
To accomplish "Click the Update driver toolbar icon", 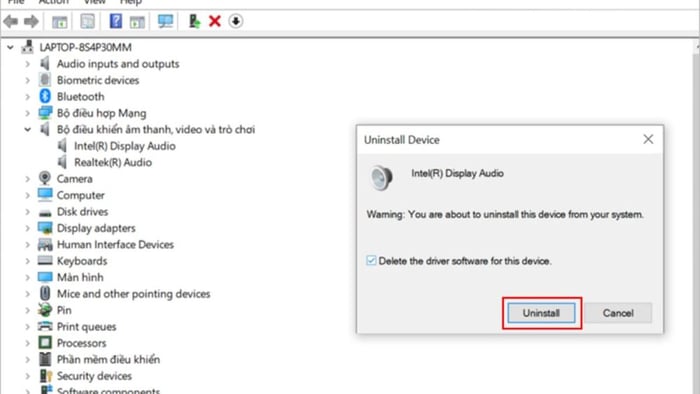I will click(194, 21).
